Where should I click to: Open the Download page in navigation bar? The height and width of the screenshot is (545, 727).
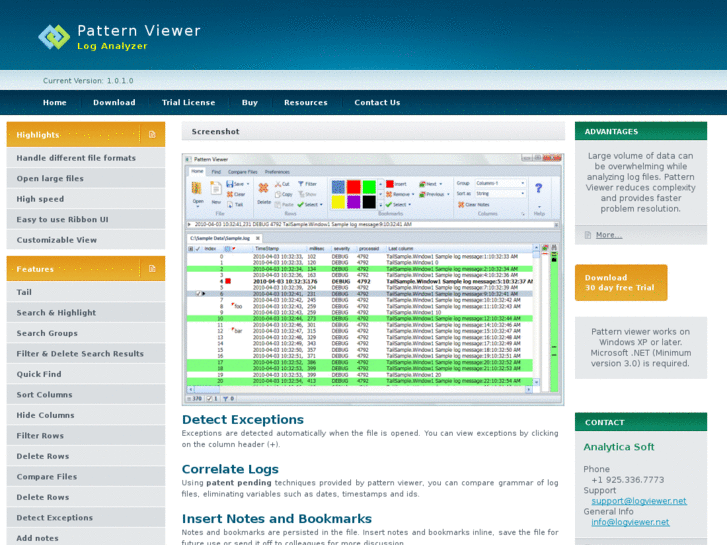(x=114, y=103)
